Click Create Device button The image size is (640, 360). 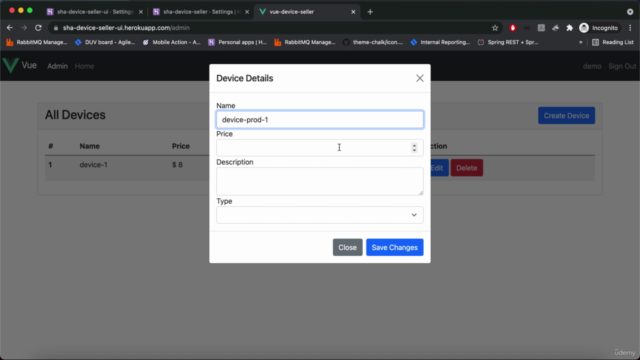coord(566,116)
